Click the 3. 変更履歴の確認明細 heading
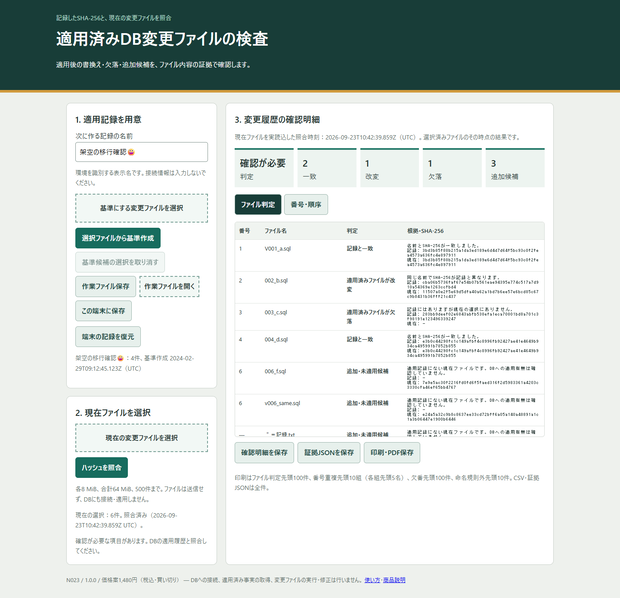 point(277,120)
